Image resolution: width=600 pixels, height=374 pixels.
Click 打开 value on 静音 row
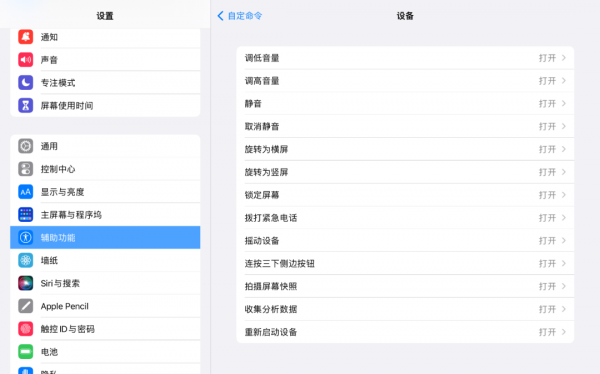(x=547, y=104)
